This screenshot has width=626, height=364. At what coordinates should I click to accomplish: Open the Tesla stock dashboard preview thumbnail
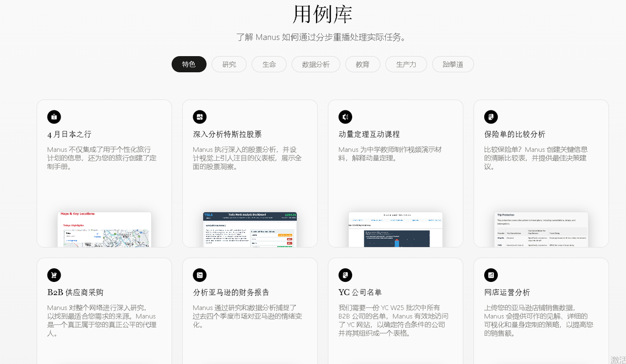click(250, 229)
